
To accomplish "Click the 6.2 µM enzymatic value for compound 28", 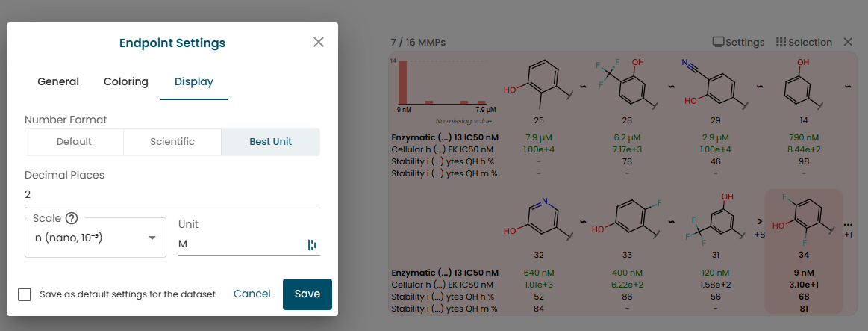I will point(627,137).
